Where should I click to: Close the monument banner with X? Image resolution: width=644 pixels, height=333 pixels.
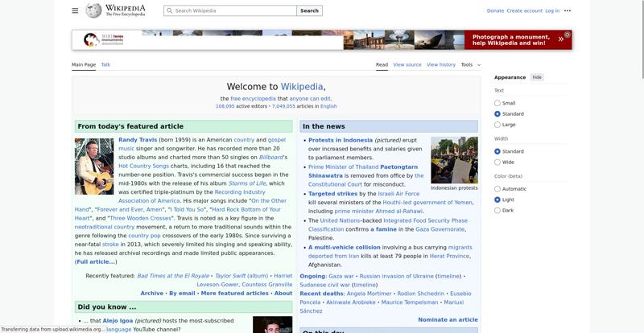click(x=568, y=35)
